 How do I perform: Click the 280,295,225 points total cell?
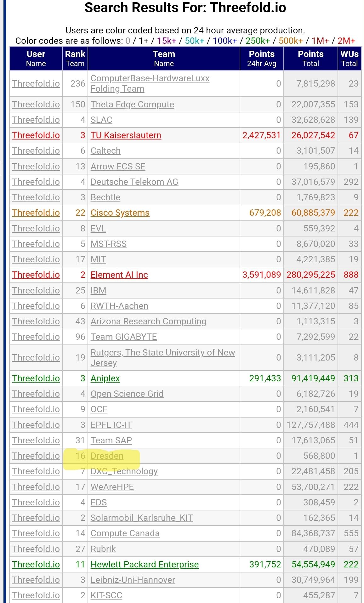point(311,275)
